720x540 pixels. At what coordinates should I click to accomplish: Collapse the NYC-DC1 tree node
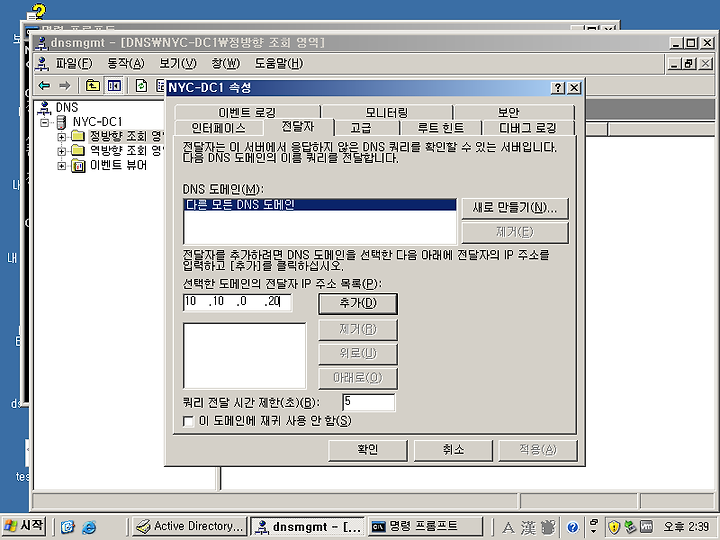click(45, 122)
